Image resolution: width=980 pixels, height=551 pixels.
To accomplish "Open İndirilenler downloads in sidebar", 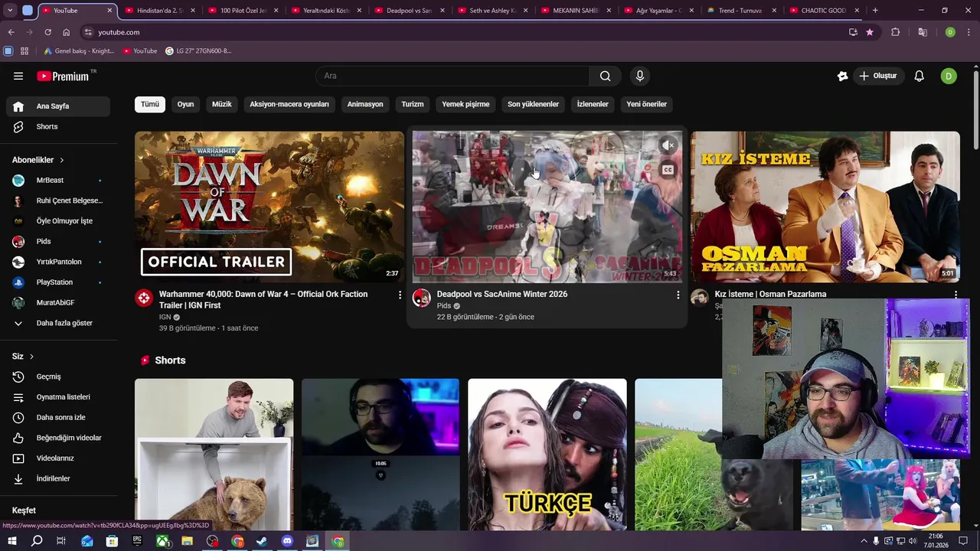I will pyautogui.click(x=58, y=478).
